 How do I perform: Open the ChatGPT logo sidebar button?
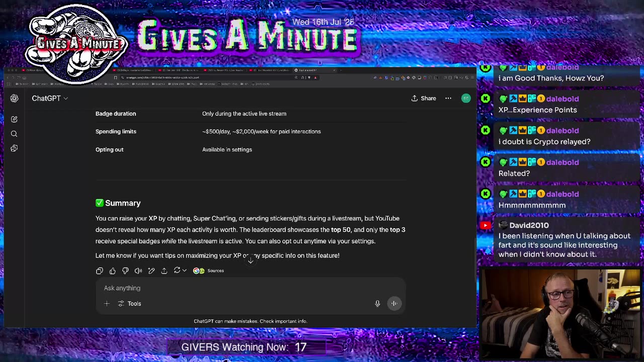click(x=14, y=99)
